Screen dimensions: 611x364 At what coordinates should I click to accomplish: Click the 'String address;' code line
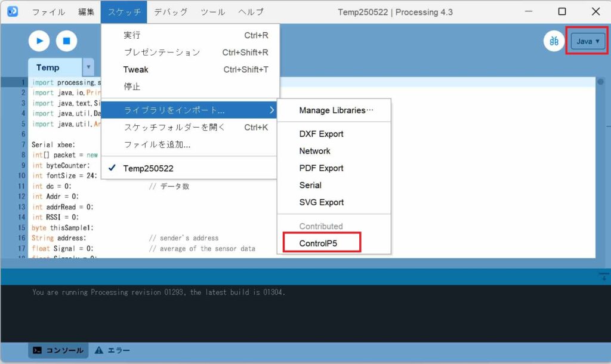59,238
